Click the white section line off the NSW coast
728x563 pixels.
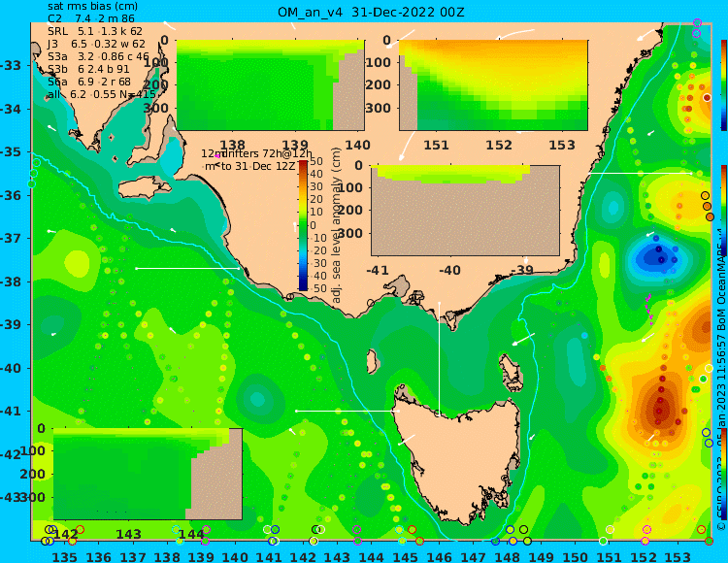641,173
